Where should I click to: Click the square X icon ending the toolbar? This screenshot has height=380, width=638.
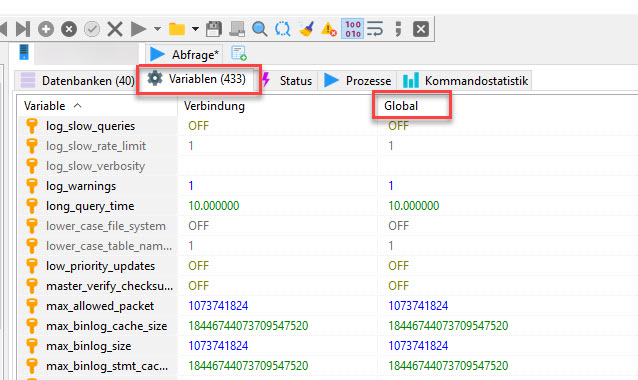pos(421,29)
